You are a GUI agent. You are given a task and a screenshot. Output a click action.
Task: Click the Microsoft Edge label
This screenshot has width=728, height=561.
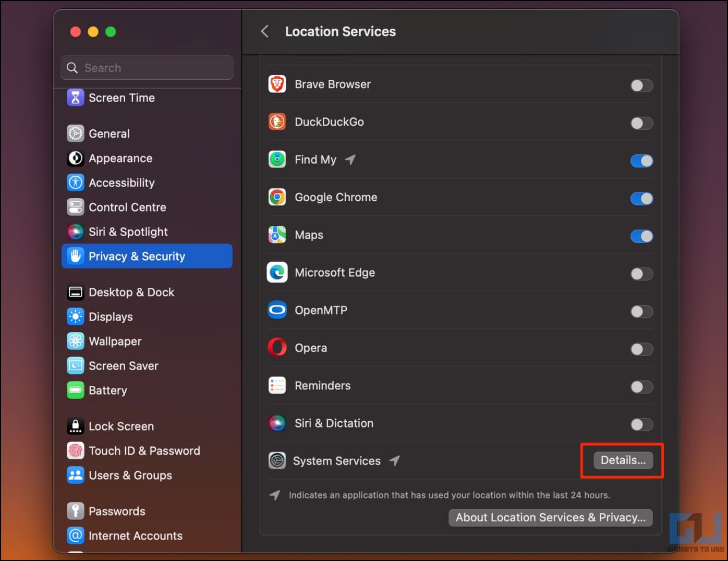(x=335, y=273)
